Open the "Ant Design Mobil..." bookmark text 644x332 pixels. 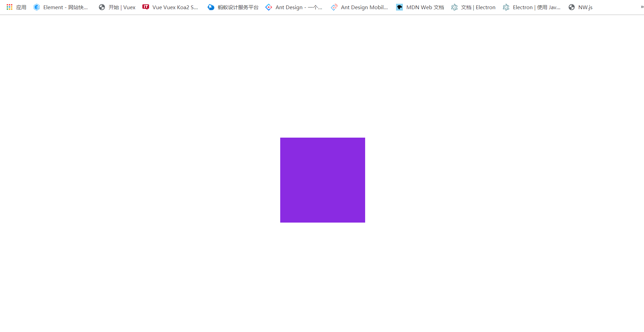coord(364,7)
